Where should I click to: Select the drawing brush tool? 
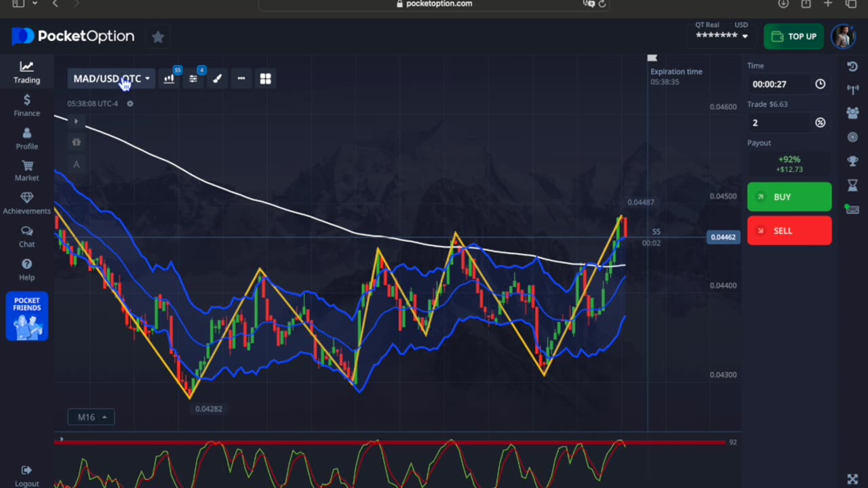(x=217, y=79)
